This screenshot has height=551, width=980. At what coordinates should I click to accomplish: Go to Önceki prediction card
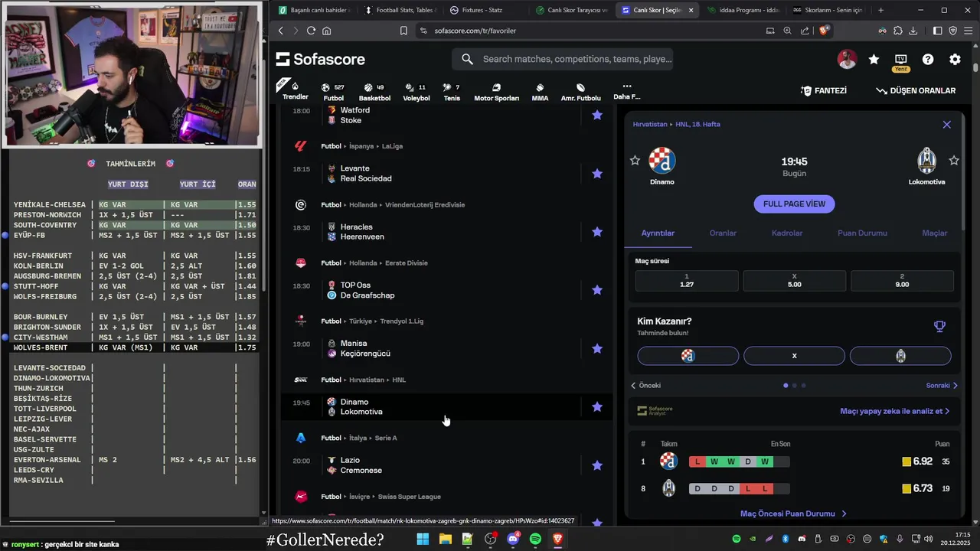[x=645, y=386]
